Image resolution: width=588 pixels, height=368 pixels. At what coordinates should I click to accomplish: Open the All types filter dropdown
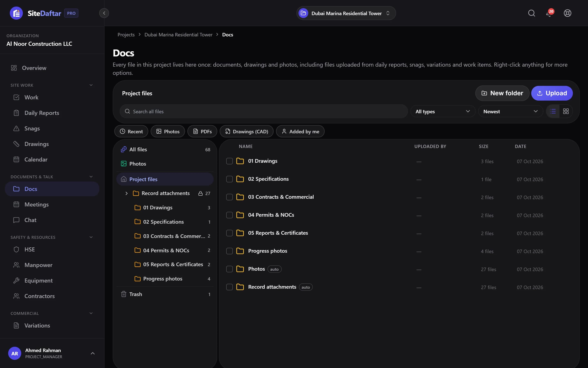[x=443, y=111]
